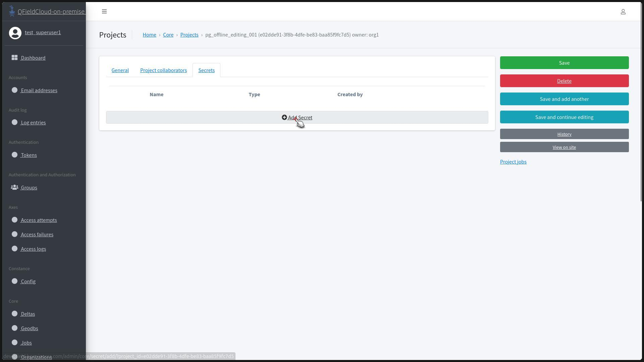Click the circle icon beside Tokens

pos(14,155)
